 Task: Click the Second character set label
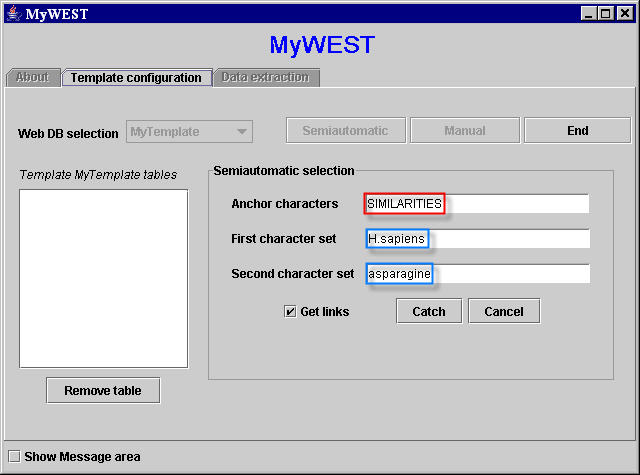point(293,273)
